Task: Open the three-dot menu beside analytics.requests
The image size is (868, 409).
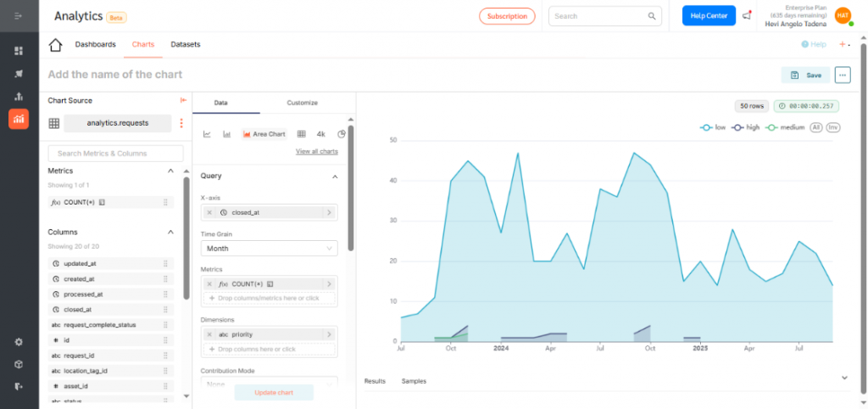Action: (x=181, y=123)
